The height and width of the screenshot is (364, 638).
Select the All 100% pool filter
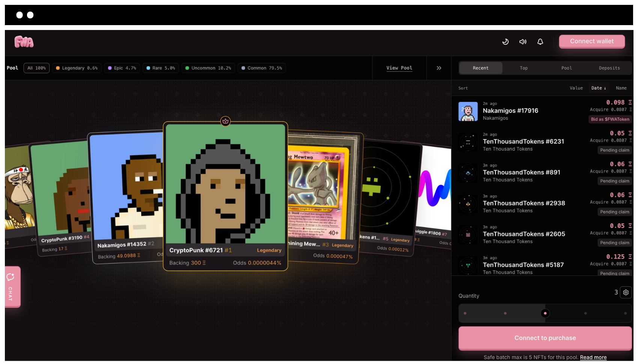(36, 68)
